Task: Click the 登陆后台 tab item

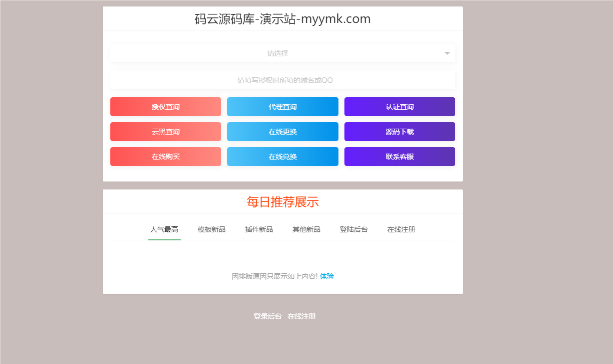Action: pos(353,229)
